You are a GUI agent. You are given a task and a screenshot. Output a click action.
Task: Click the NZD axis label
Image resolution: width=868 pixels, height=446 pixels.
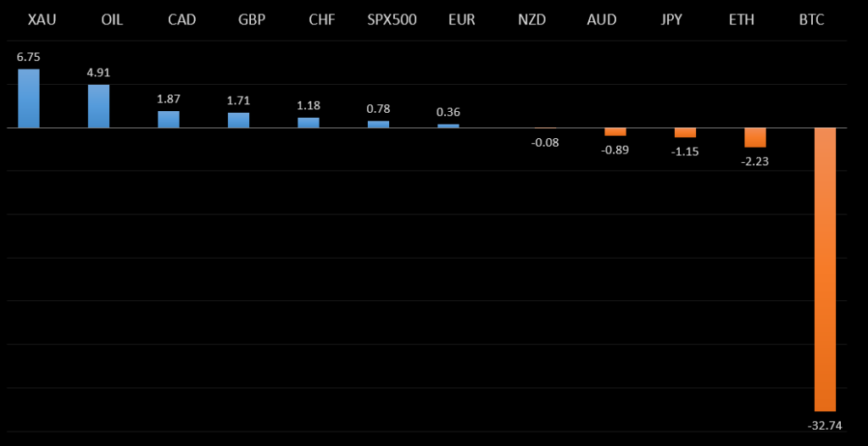[532, 20]
